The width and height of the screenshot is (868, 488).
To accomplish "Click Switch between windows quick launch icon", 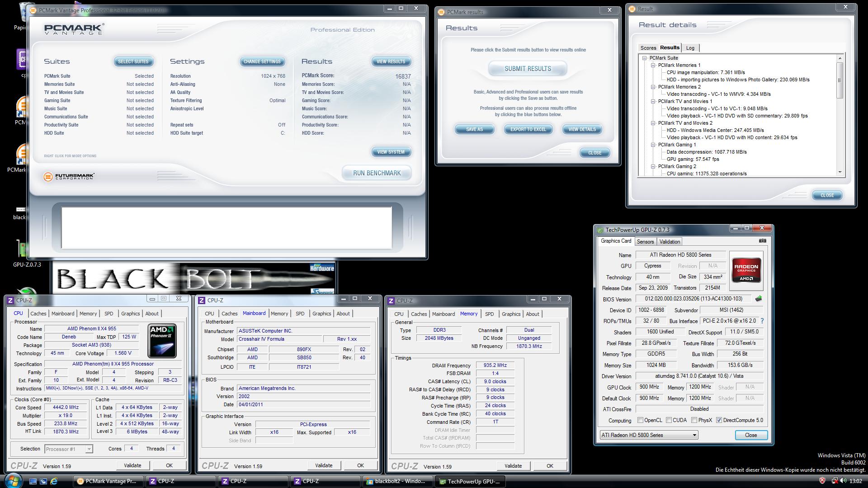I will 43,481.
